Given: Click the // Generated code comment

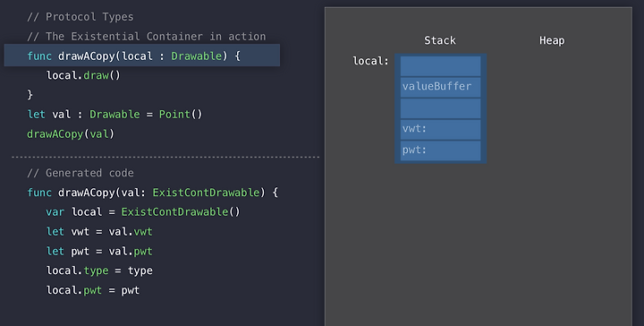Looking at the screenshot, I should (80, 173).
